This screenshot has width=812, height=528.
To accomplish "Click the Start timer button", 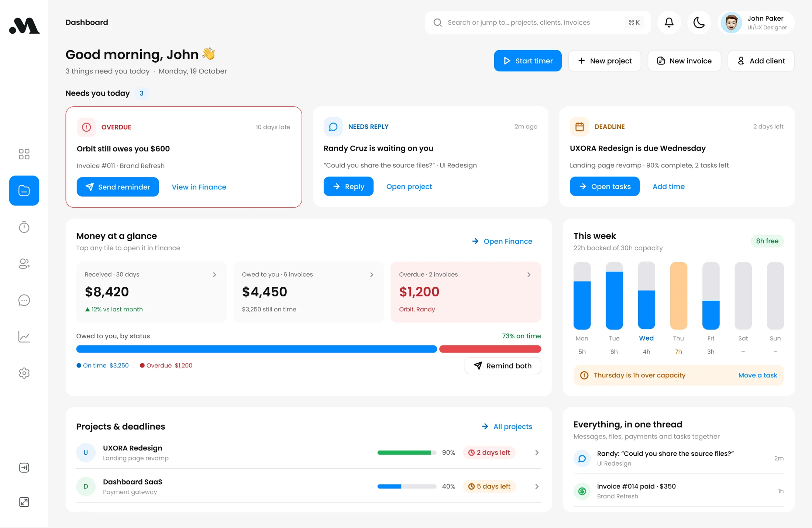I will click(x=528, y=61).
